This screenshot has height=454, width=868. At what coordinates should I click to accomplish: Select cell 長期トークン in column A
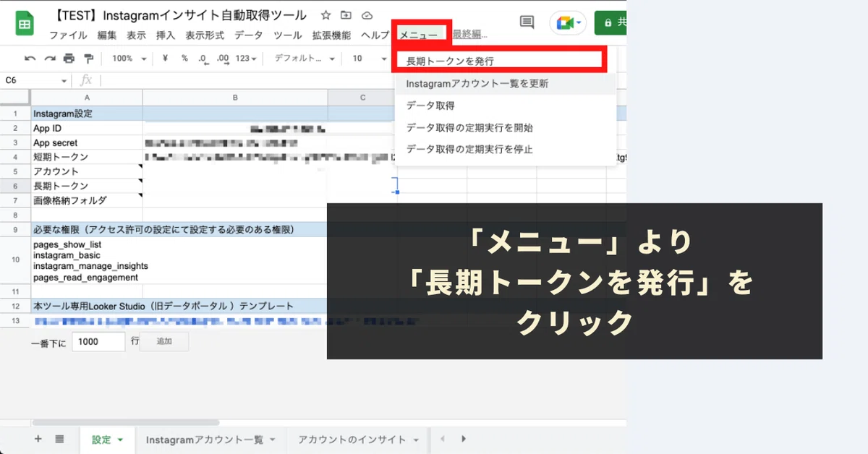tap(87, 186)
